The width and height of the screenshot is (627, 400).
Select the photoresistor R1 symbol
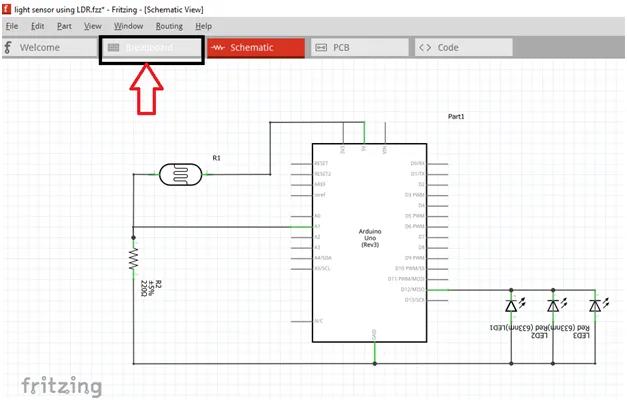click(181, 174)
